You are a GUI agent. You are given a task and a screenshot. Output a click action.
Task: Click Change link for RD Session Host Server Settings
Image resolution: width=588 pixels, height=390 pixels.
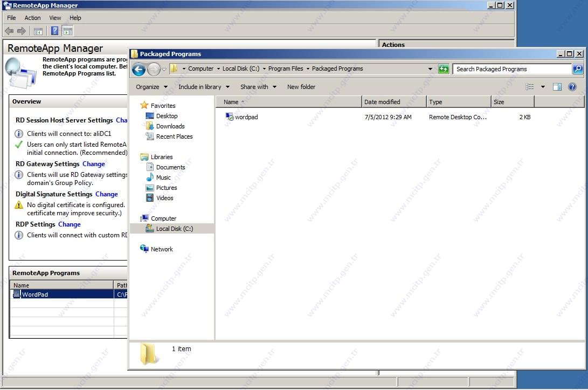point(121,120)
